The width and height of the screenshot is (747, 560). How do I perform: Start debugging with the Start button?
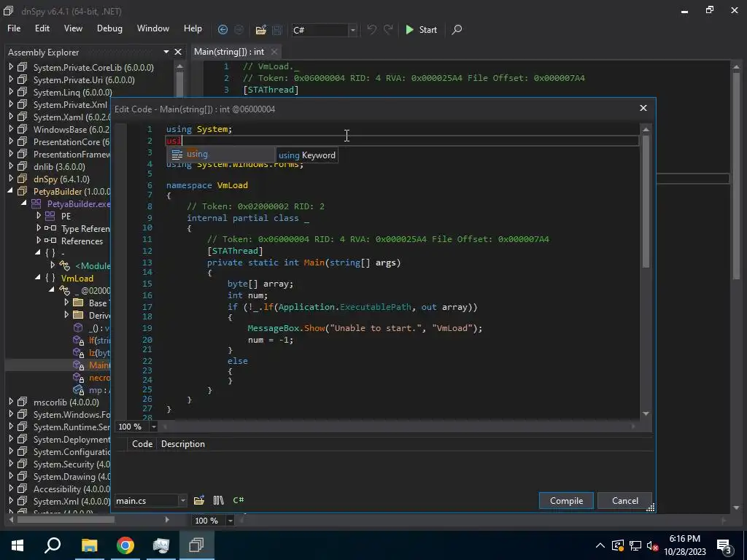click(421, 29)
